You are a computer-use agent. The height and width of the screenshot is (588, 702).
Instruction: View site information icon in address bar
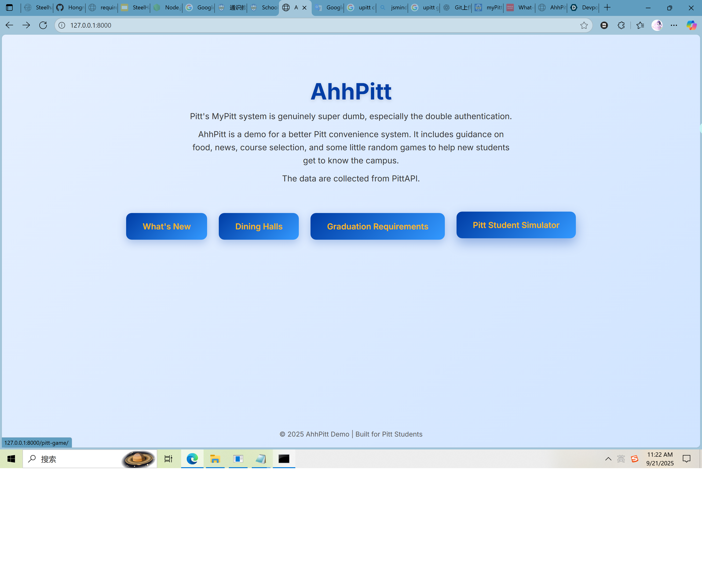[x=62, y=26]
